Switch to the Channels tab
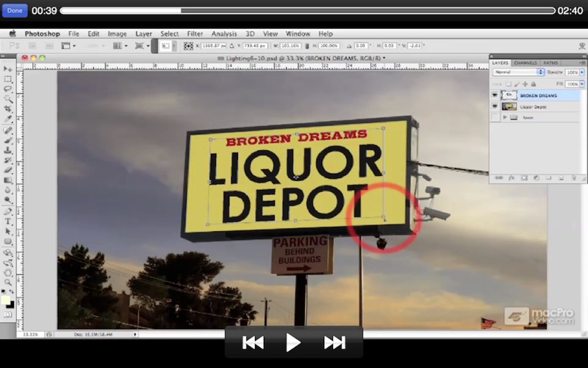 tap(526, 63)
